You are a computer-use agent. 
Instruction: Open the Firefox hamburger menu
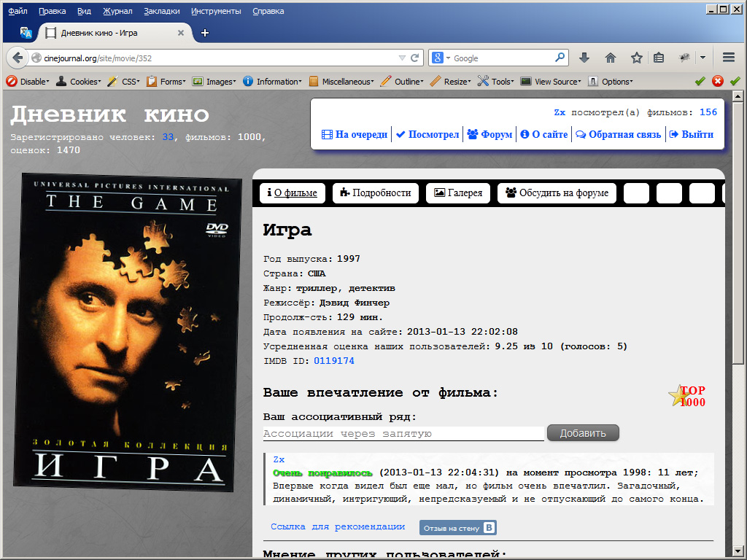click(728, 58)
